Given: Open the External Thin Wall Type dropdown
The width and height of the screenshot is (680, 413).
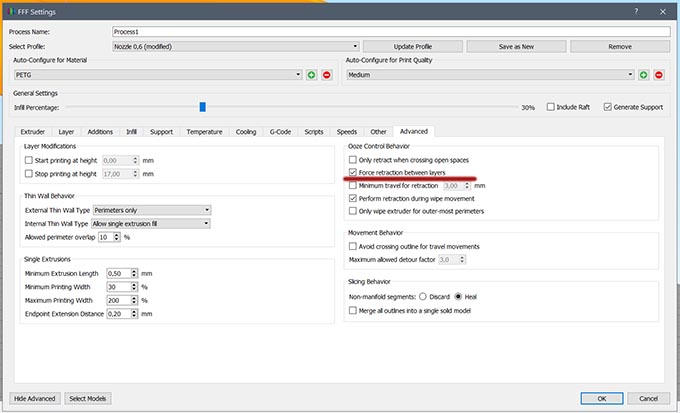Looking at the screenshot, I should click(x=152, y=210).
